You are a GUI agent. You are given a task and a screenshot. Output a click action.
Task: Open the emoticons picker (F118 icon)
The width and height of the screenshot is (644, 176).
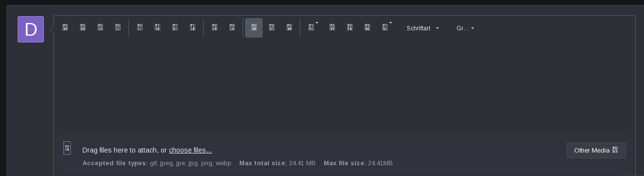tap(192, 28)
